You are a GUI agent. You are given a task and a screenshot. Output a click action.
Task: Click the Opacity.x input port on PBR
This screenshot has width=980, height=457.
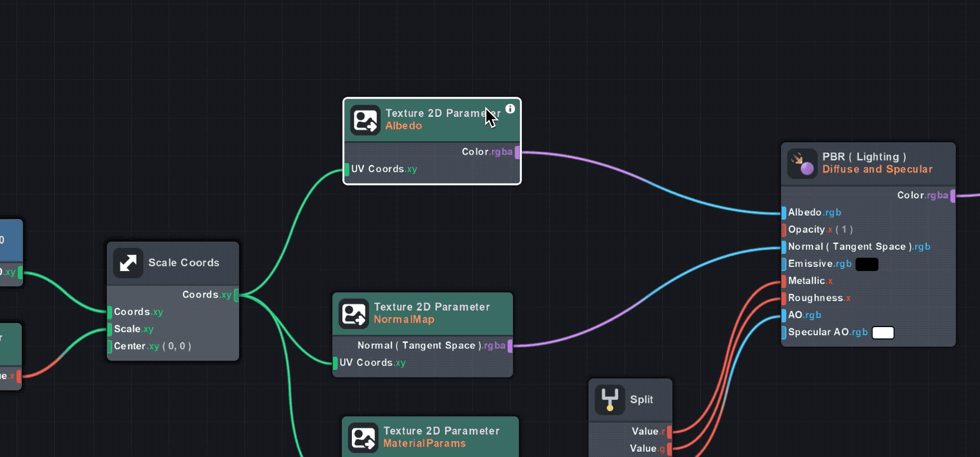(783, 230)
